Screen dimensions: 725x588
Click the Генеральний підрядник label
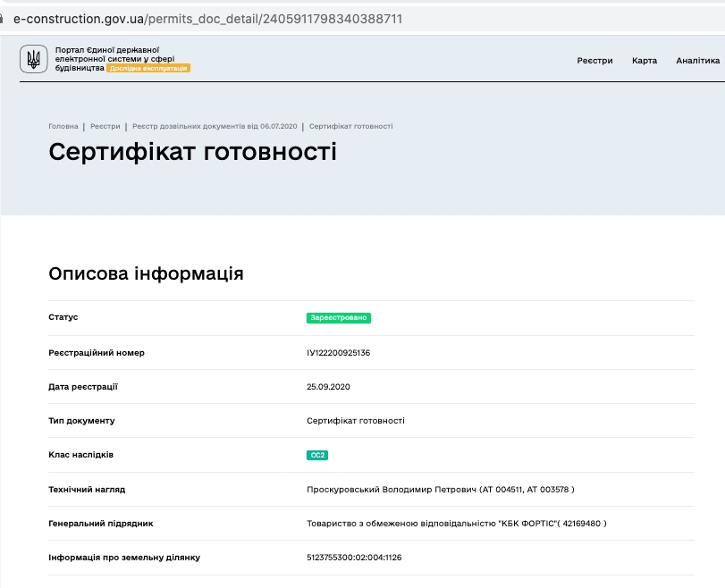click(x=101, y=524)
